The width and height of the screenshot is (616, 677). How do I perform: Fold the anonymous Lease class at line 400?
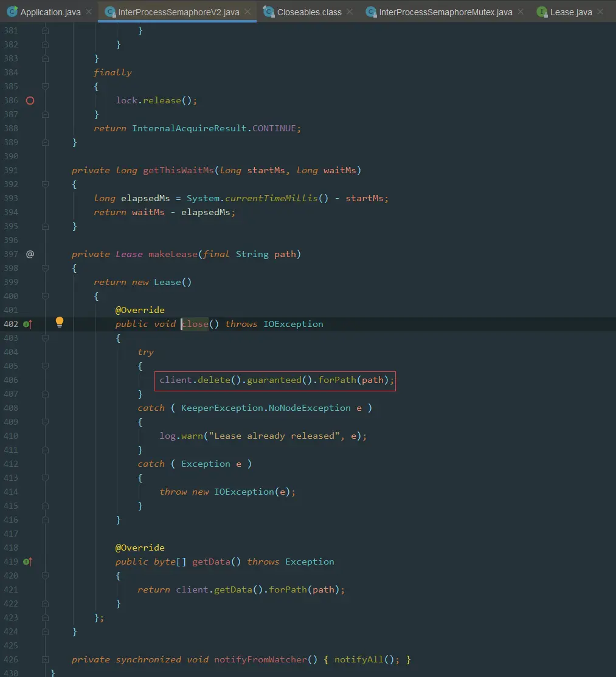tap(46, 296)
